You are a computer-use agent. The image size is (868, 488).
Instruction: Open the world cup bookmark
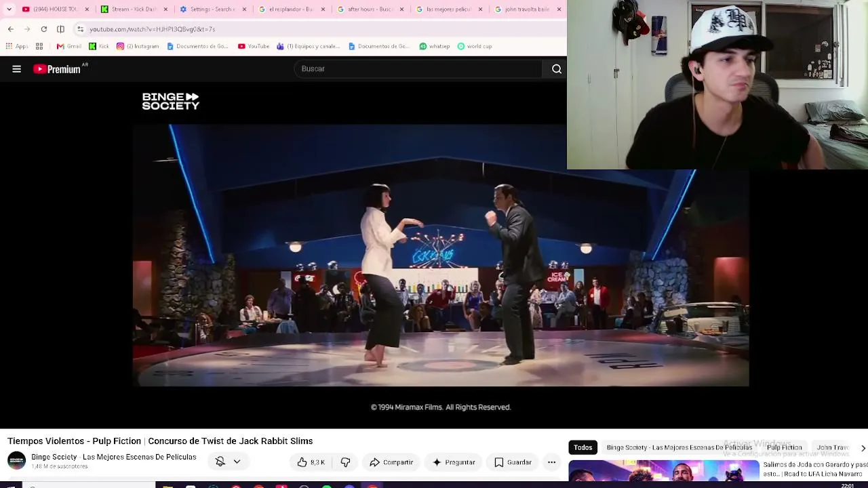point(475,47)
